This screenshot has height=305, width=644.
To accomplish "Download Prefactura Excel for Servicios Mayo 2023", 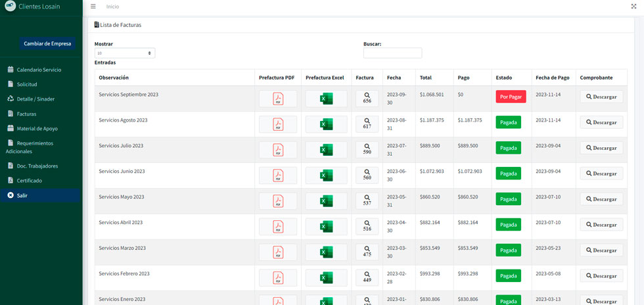I will tap(326, 201).
